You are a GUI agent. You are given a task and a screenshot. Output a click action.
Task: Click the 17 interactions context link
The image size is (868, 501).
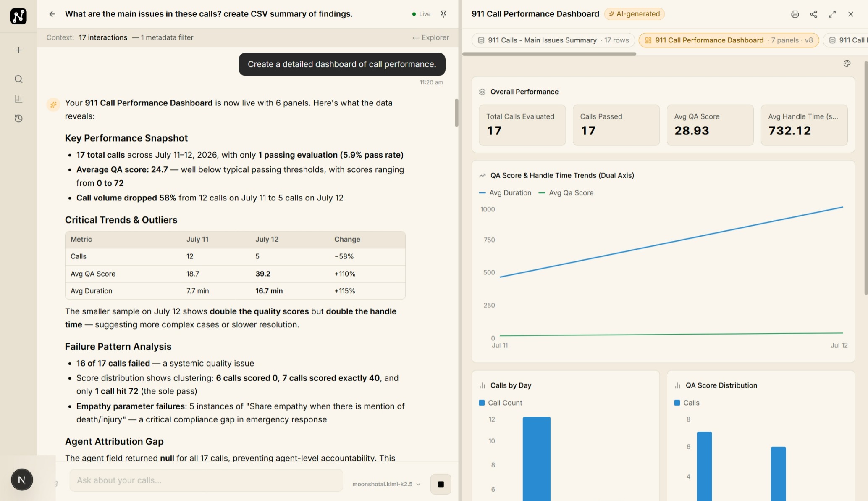coord(103,37)
